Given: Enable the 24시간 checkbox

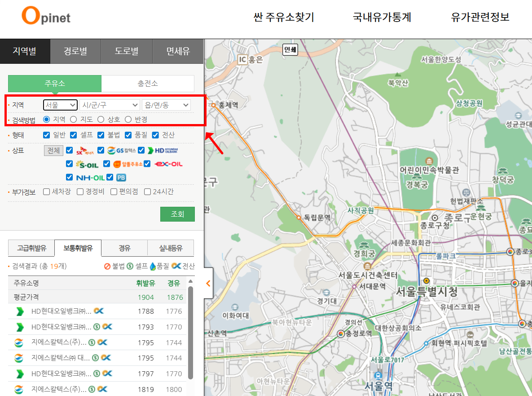Looking at the screenshot, I should tap(147, 192).
